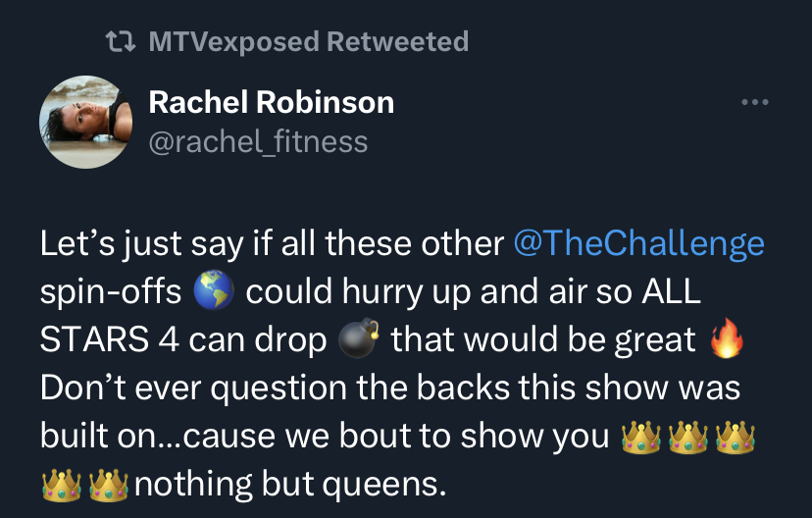Screen dimensions: 812x518
Task: Open the three-dot more options menu
Action: pyautogui.click(x=754, y=102)
